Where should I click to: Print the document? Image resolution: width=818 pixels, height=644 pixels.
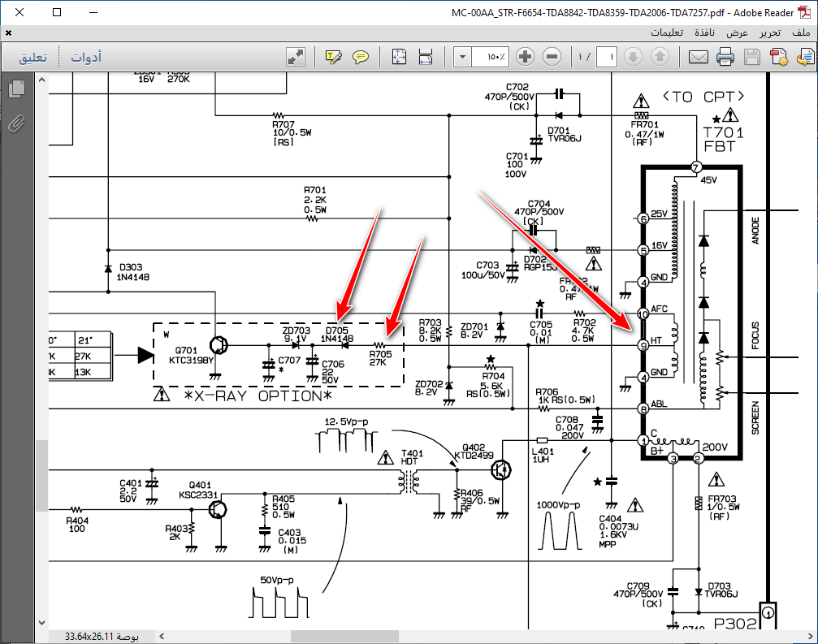725,57
